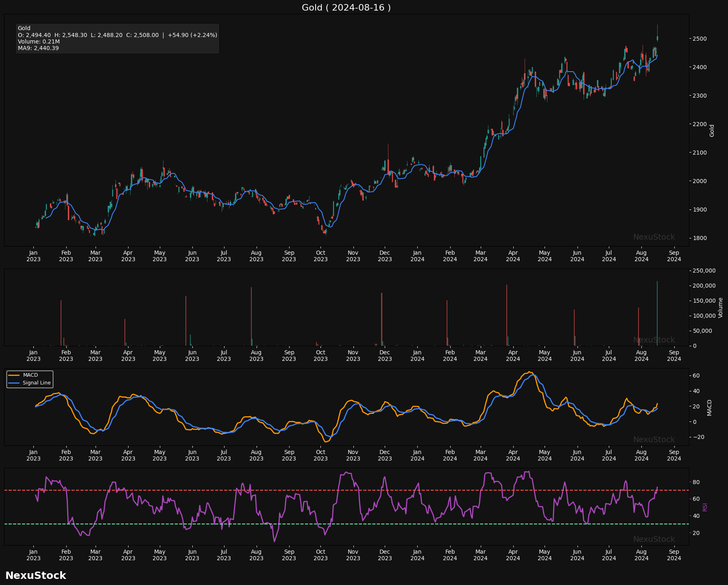Click the NexuStock watermark in the RSI panel
728x585 pixels.
point(654,539)
